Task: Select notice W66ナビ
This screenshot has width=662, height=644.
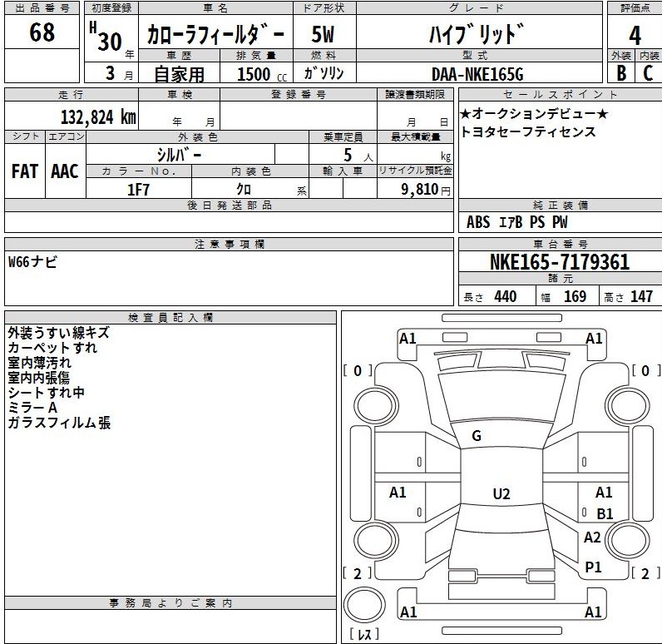Action: pyautogui.click(x=32, y=262)
